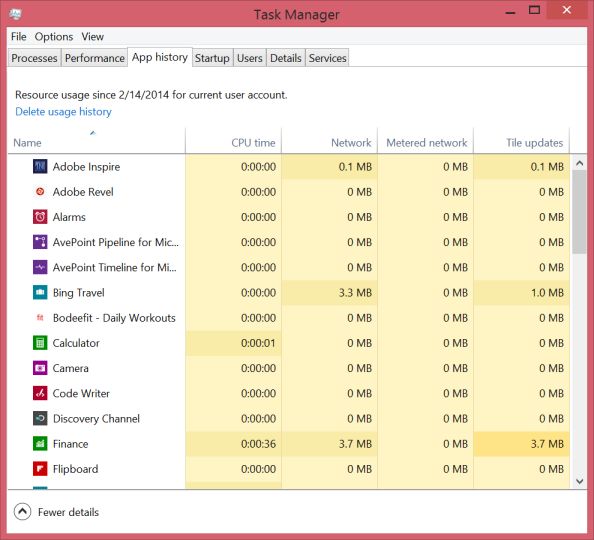This screenshot has width=594, height=540.
Task: Collapse view with Fewer details arrow
Action: click(22, 512)
